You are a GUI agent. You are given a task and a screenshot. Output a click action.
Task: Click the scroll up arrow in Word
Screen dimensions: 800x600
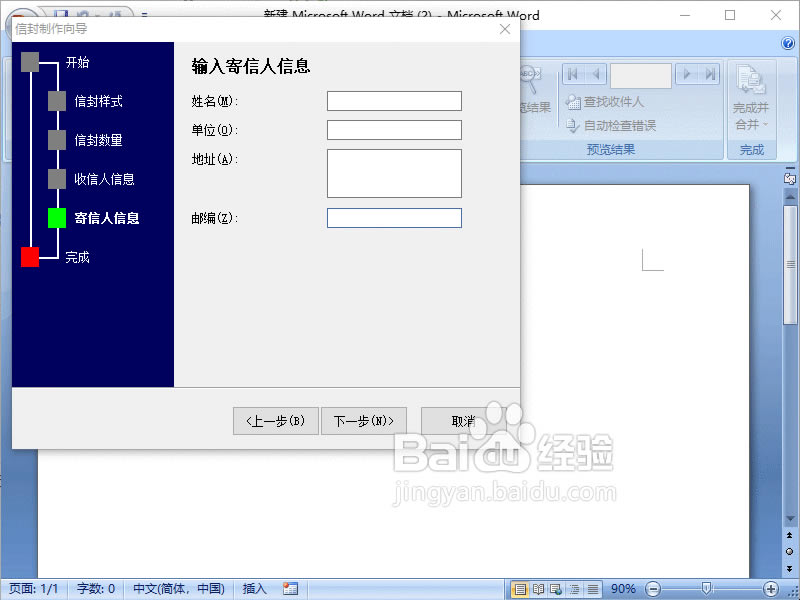pos(790,196)
